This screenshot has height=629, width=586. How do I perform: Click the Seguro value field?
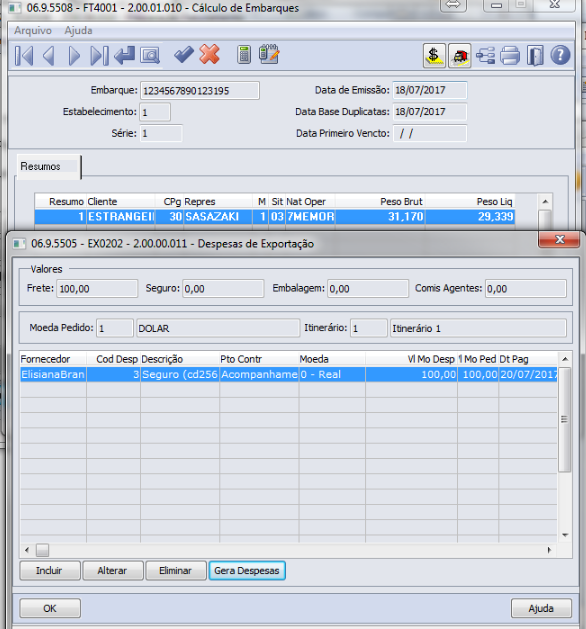(223, 288)
